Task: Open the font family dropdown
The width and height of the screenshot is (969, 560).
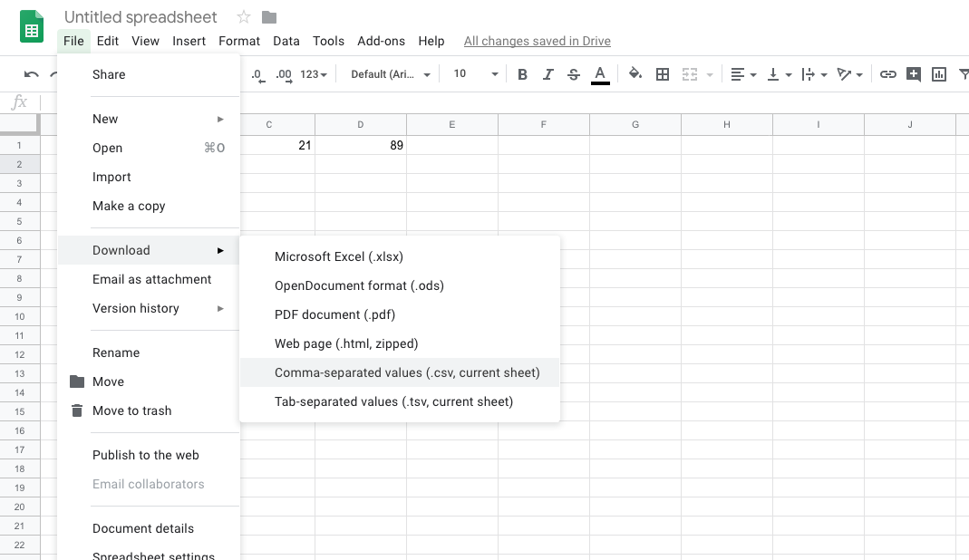Action: point(390,74)
